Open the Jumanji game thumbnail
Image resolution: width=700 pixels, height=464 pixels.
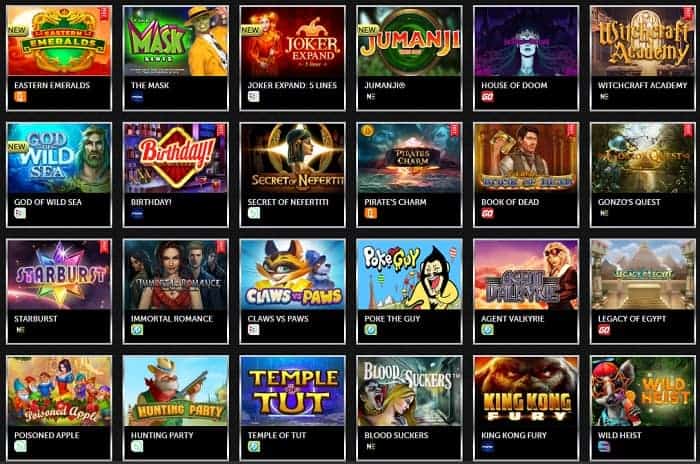409,42
